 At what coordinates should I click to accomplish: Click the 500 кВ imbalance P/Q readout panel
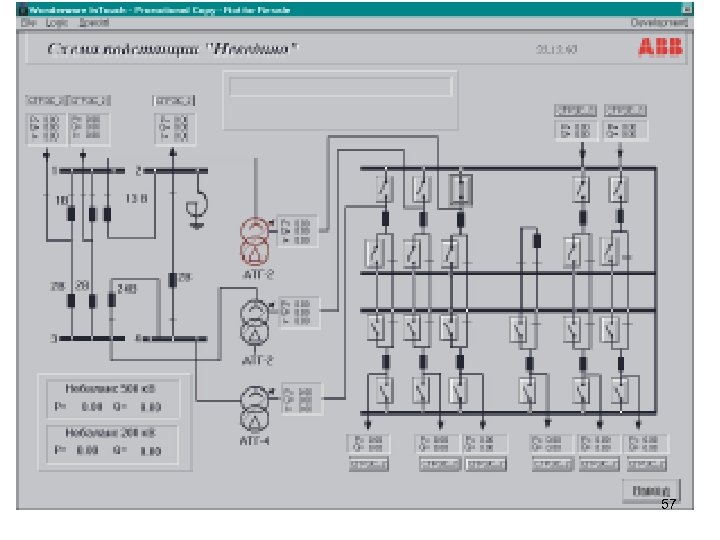(113, 399)
